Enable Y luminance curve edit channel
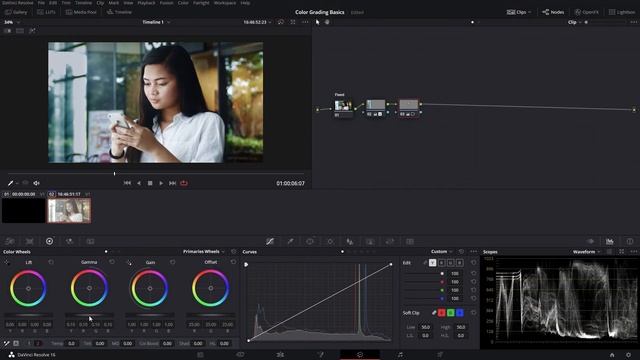The width and height of the screenshot is (640, 360). 433,263
